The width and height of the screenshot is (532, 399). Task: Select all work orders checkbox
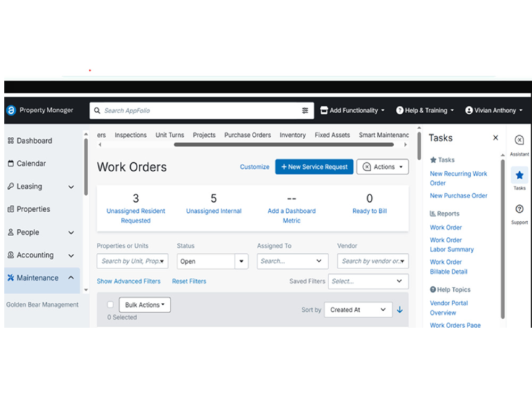pos(110,305)
